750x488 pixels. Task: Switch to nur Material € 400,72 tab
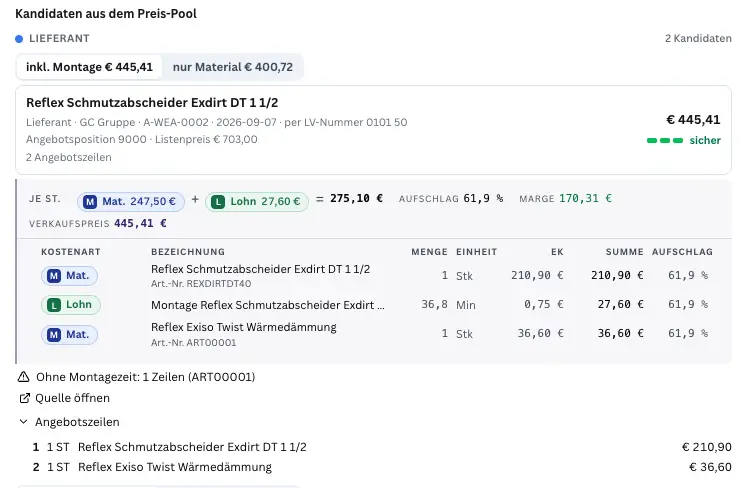point(232,67)
